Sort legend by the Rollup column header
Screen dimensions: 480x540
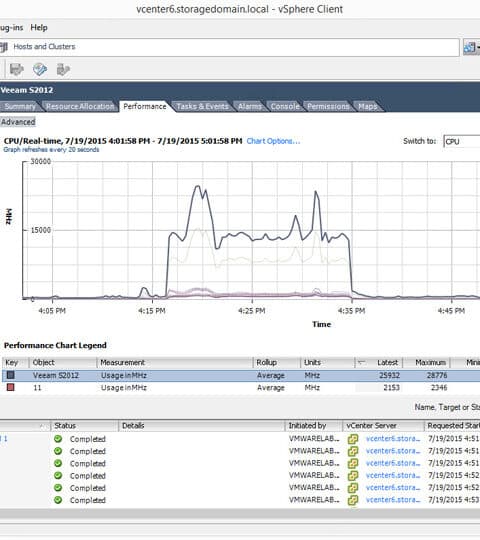click(x=276, y=363)
